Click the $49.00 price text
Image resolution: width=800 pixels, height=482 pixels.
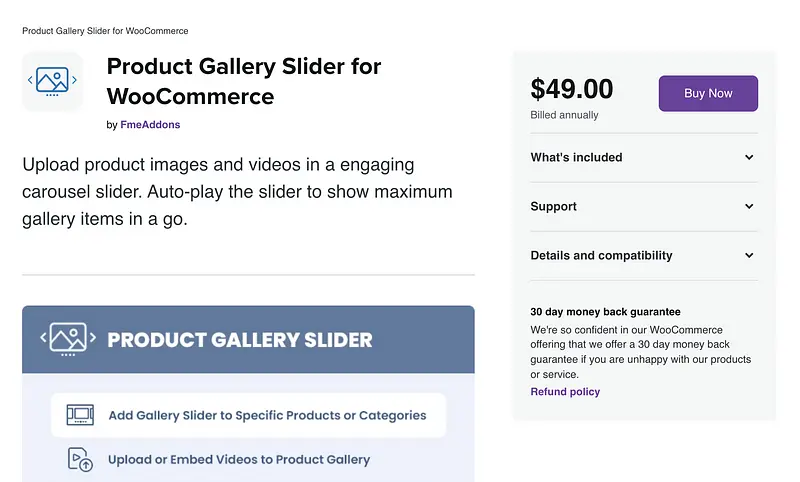pos(572,90)
